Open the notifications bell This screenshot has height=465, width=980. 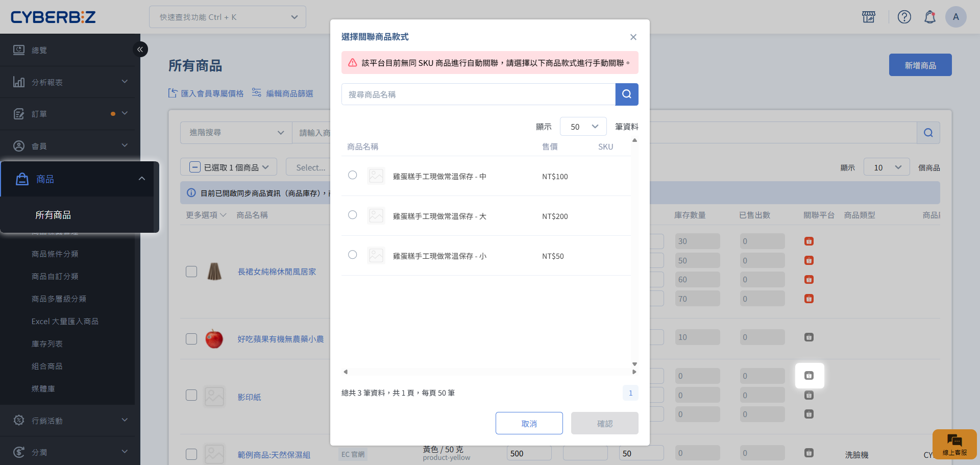pyautogui.click(x=929, y=17)
